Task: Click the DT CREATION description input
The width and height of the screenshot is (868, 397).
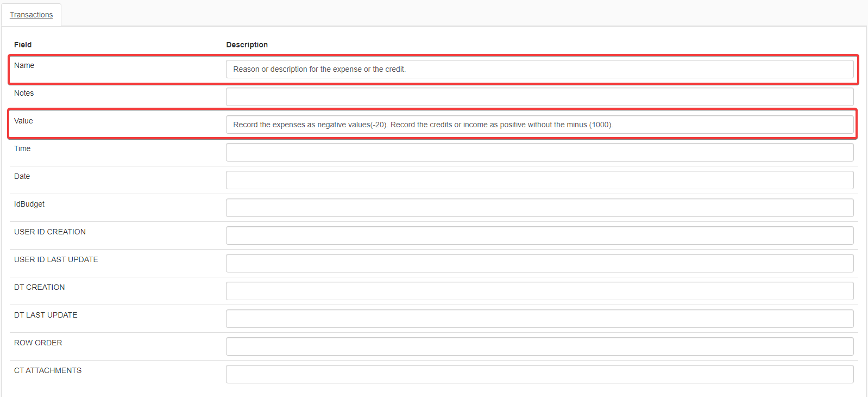Action: (x=539, y=291)
